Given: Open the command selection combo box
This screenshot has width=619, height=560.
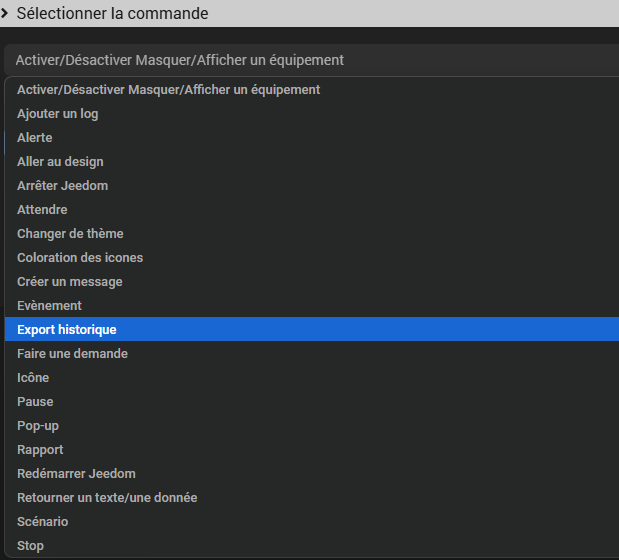Looking at the screenshot, I should coord(311,60).
